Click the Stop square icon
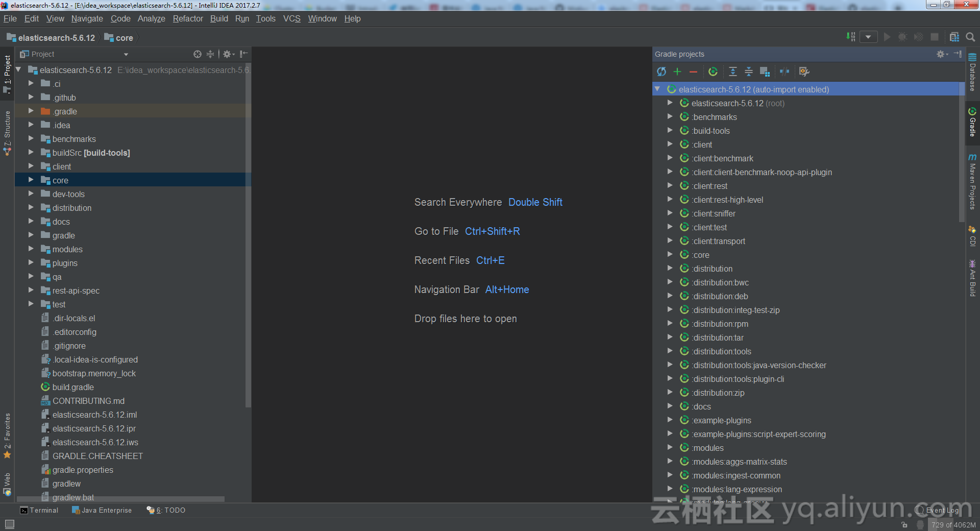 [x=935, y=37]
